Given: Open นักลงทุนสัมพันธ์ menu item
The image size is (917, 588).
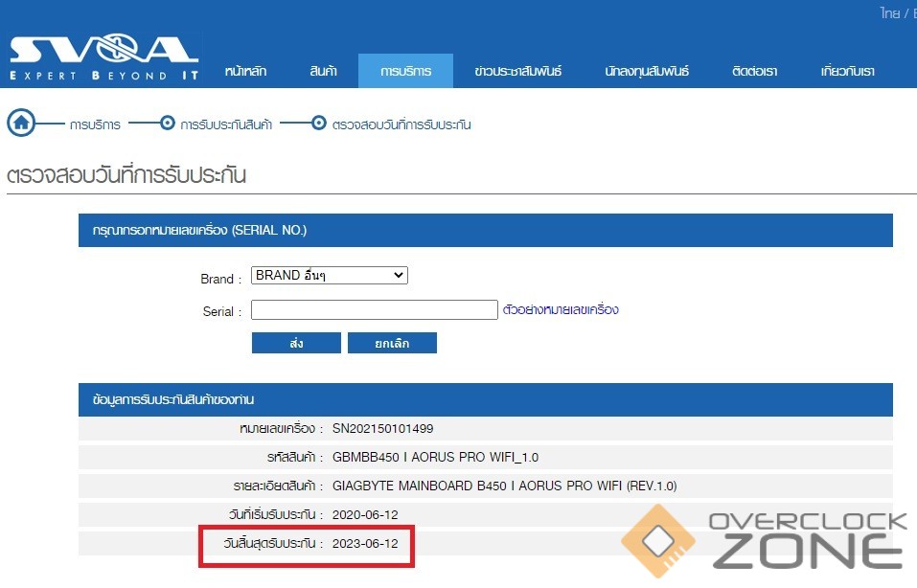Looking at the screenshot, I should click(647, 71).
